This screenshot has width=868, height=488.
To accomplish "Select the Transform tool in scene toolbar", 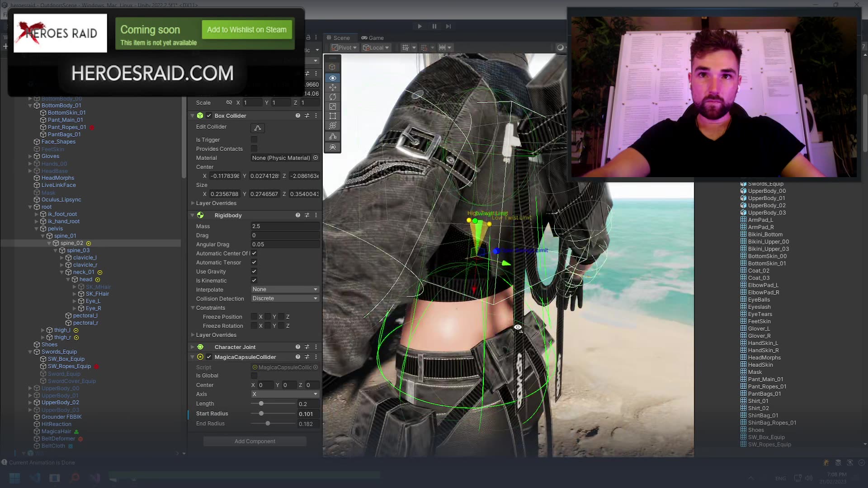I will pos(333,125).
